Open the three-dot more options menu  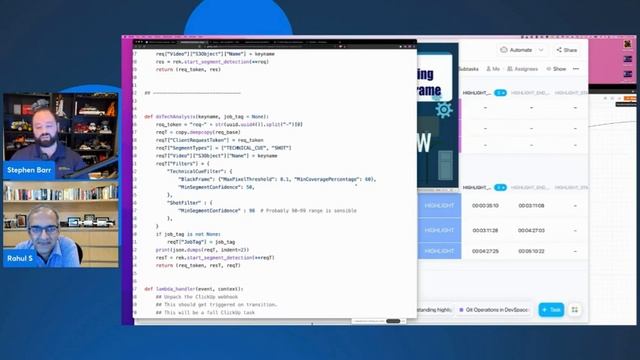(x=576, y=69)
